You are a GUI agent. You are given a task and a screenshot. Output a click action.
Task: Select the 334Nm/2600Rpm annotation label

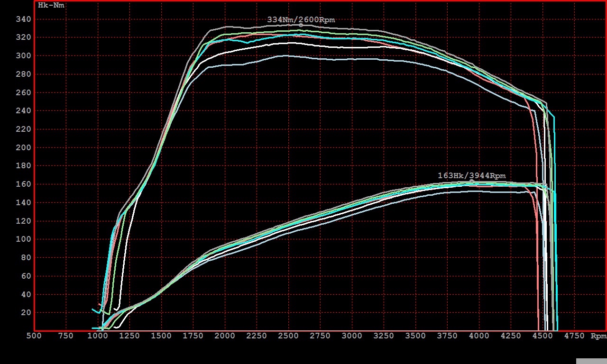point(301,20)
